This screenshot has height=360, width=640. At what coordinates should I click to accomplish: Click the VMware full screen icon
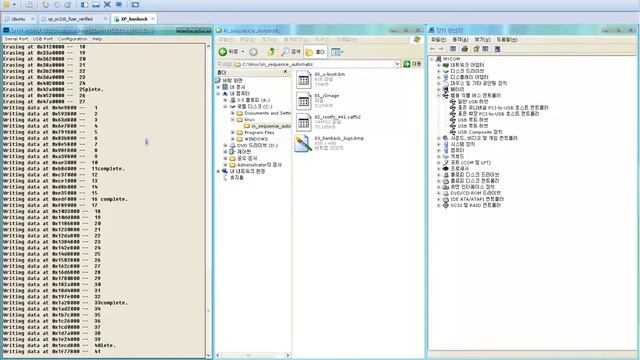pos(107,4)
